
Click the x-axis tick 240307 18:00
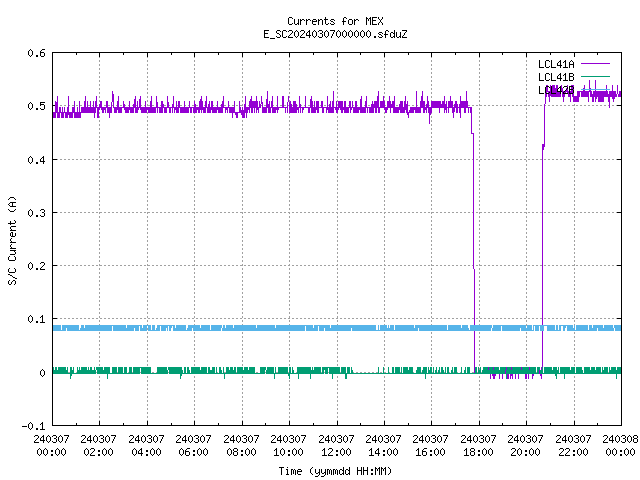[x=478, y=445]
